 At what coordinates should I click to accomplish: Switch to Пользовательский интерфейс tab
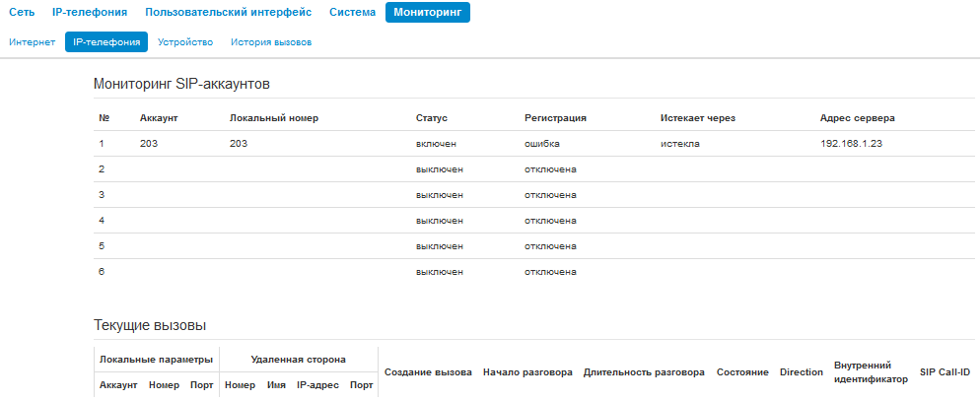click(228, 13)
